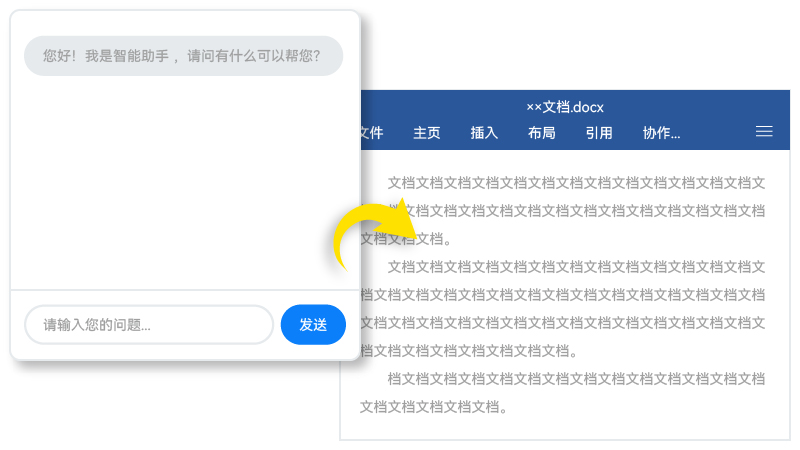The height and width of the screenshot is (450, 800).
Task: Click the ××文档.docx document title
Action: [565, 107]
